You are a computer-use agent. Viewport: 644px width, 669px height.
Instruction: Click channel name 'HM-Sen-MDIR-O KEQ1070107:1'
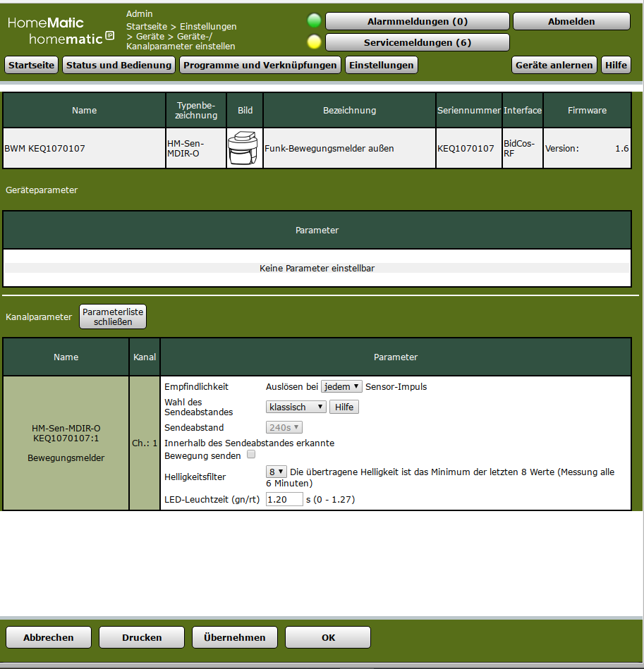[x=66, y=433]
